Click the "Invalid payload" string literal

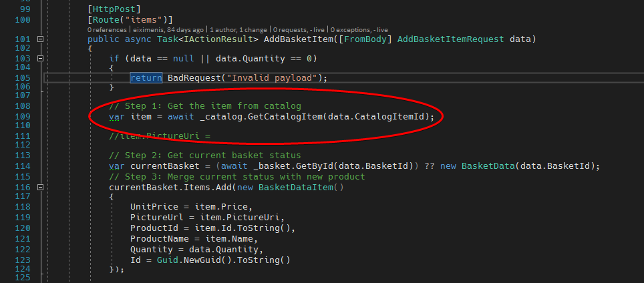coord(272,78)
